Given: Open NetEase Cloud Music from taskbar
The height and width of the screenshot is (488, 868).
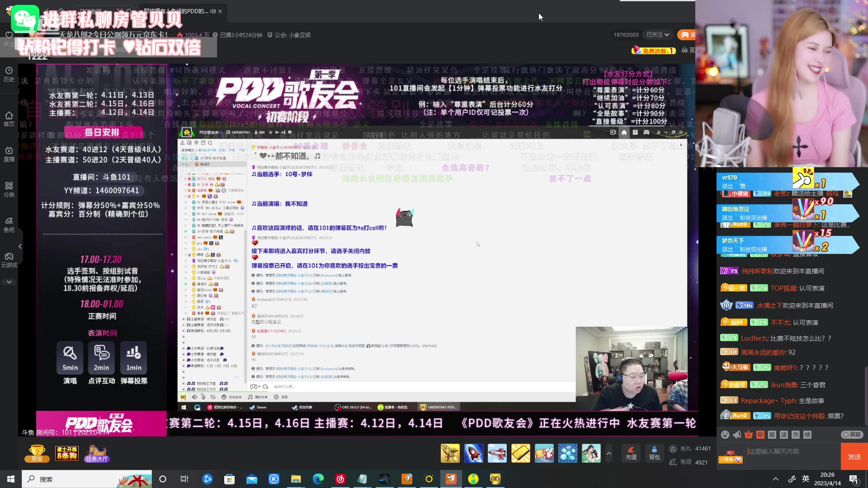Looking at the screenshot, I should (340, 479).
